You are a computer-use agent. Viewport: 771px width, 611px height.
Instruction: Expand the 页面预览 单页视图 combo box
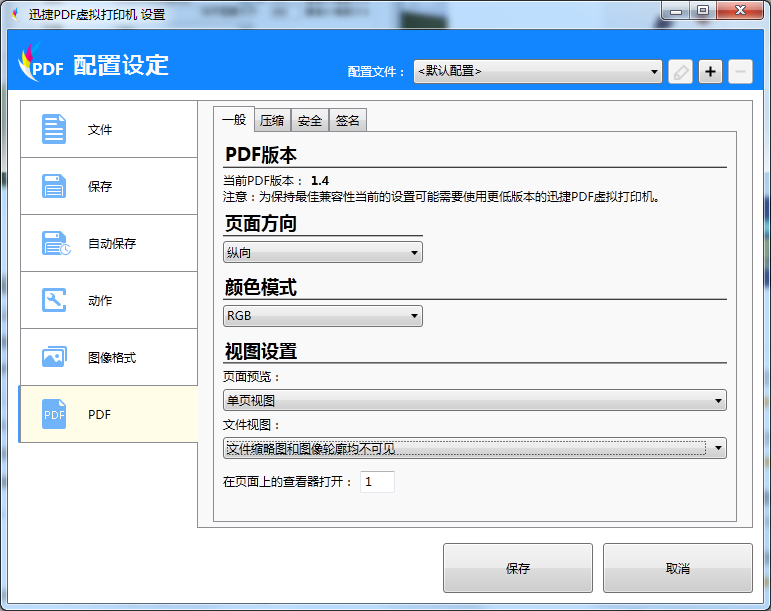[474, 400]
